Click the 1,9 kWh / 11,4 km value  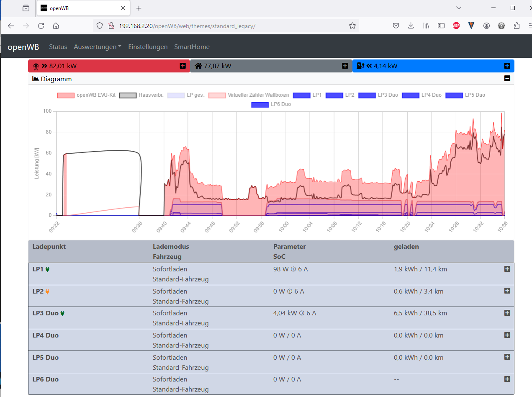[421, 269]
